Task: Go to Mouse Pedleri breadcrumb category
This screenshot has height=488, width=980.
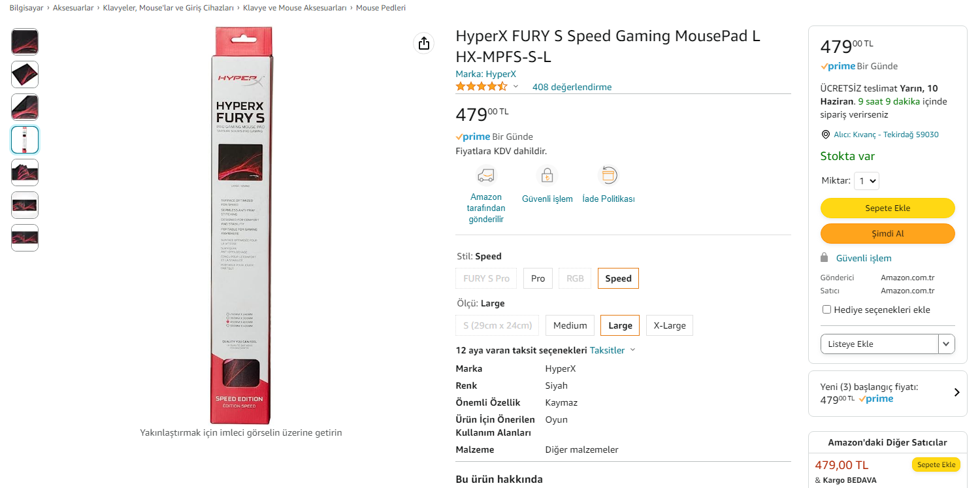Action: coord(380,8)
